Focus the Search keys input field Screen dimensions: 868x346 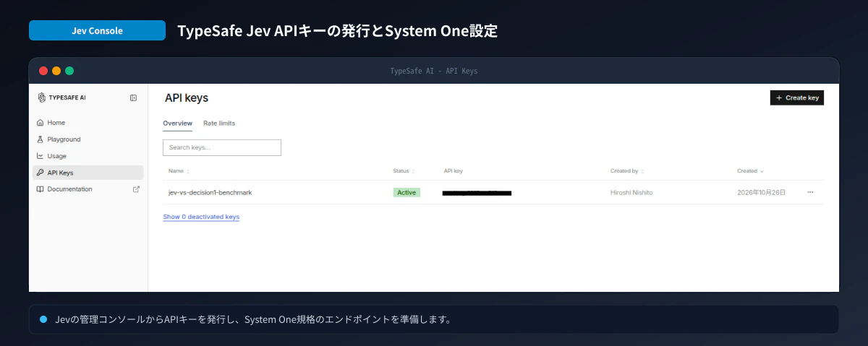(222, 147)
